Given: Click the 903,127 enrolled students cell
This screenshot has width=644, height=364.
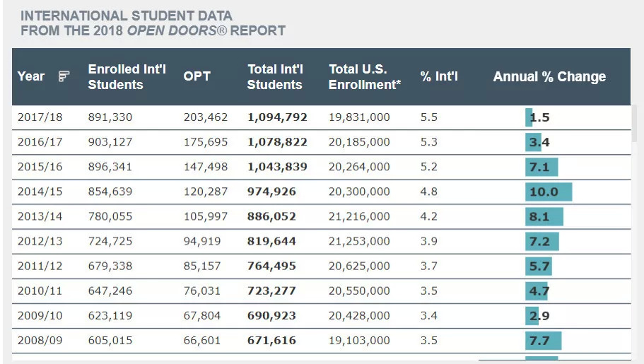Looking at the screenshot, I should coord(110,142).
